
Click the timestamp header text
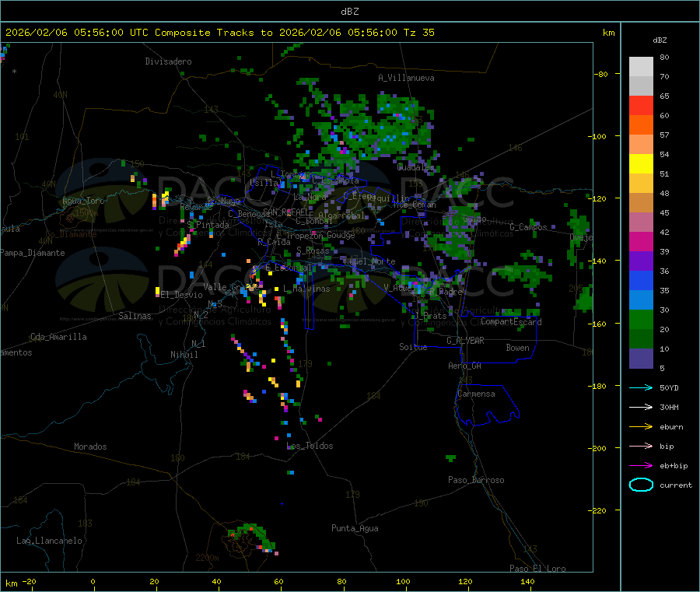click(219, 33)
